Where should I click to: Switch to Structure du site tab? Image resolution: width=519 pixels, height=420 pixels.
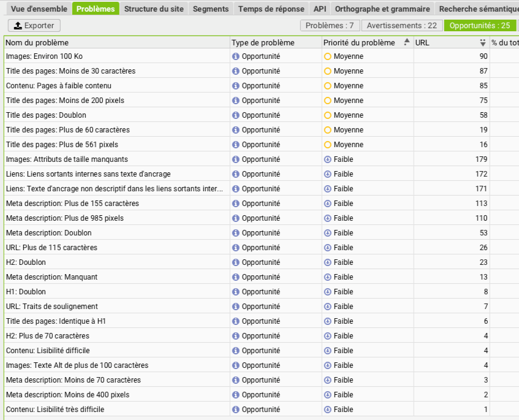click(x=154, y=9)
